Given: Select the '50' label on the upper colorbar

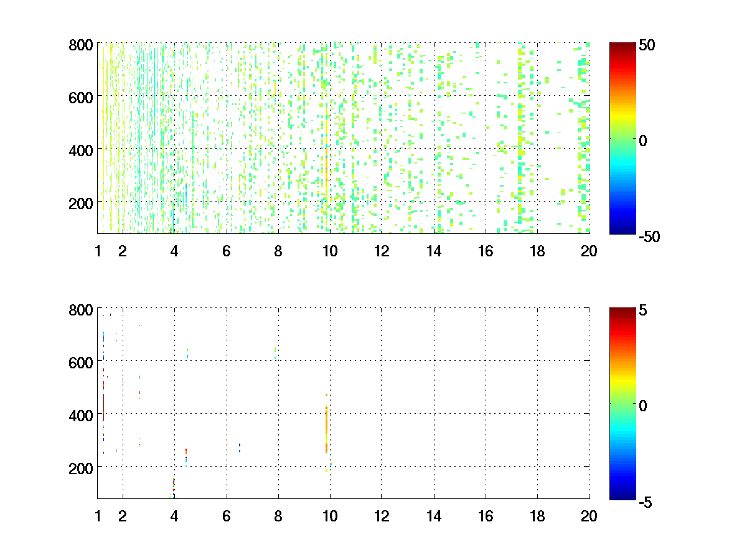Looking at the screenshot, I should point(646,45).
